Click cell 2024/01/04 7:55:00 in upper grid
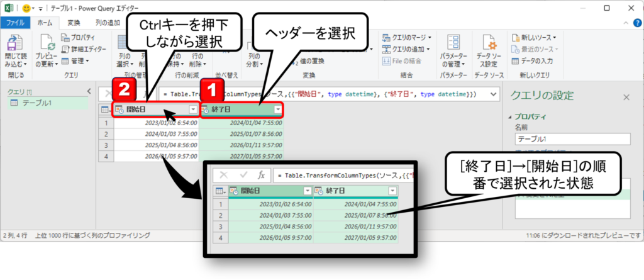 pos(241,123)
